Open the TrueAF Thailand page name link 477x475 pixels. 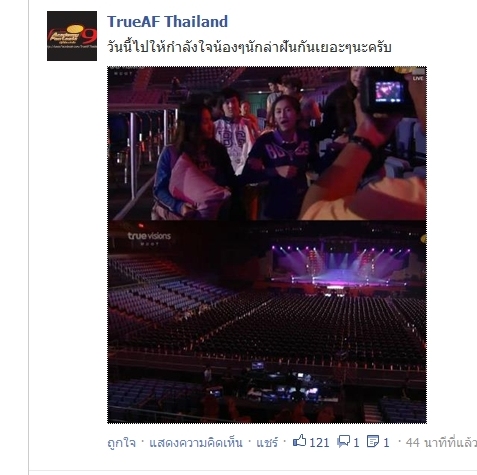pyautogui.click(x=167, y=22)
